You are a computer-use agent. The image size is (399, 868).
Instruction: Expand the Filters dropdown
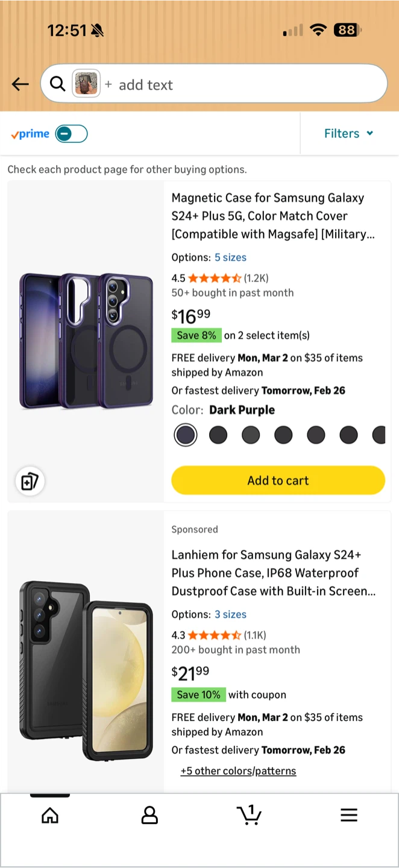(x=349, y=133)
